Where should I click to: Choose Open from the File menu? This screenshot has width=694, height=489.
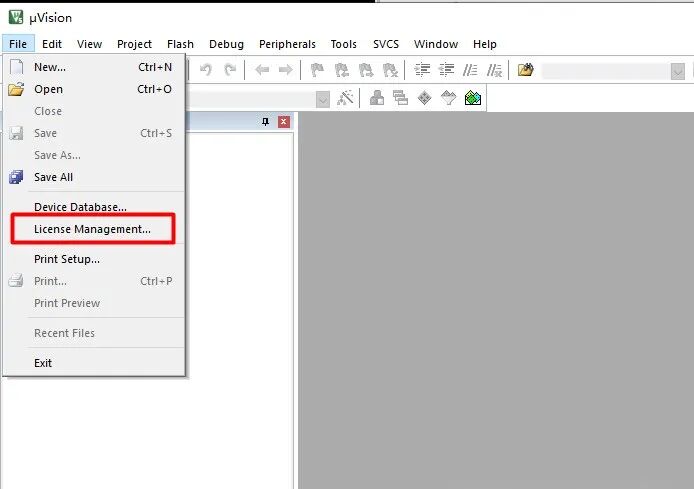pos(94,89)
